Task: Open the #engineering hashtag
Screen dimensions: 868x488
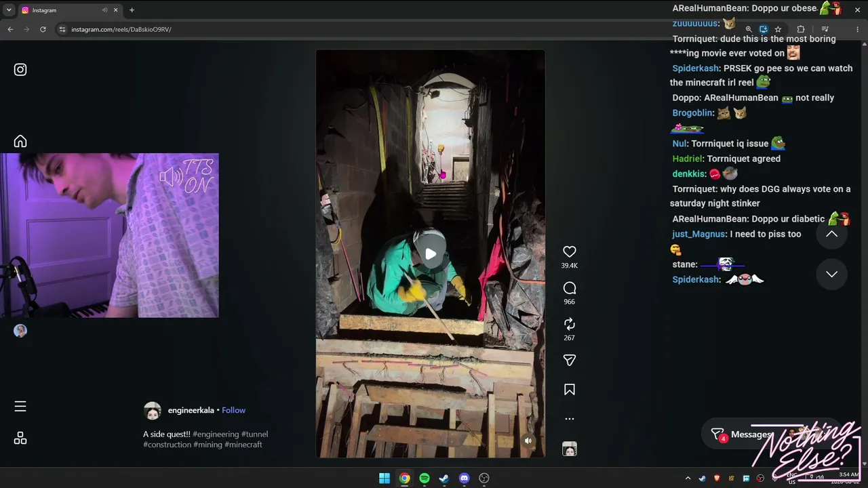Action: (x=216, y=434)
